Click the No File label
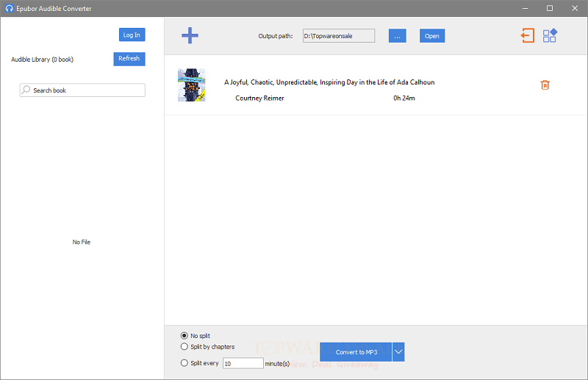588x380 pixels. [x=82, y=242]
